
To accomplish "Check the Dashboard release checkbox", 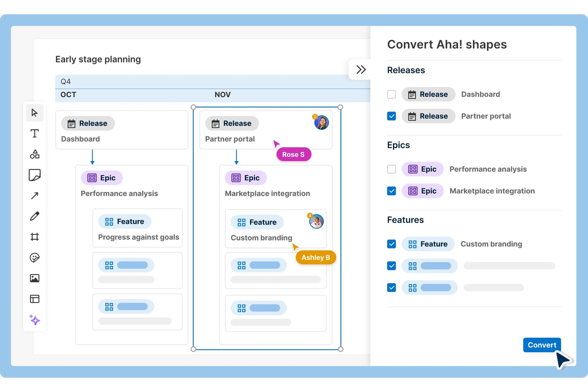I will click(391, 94).
